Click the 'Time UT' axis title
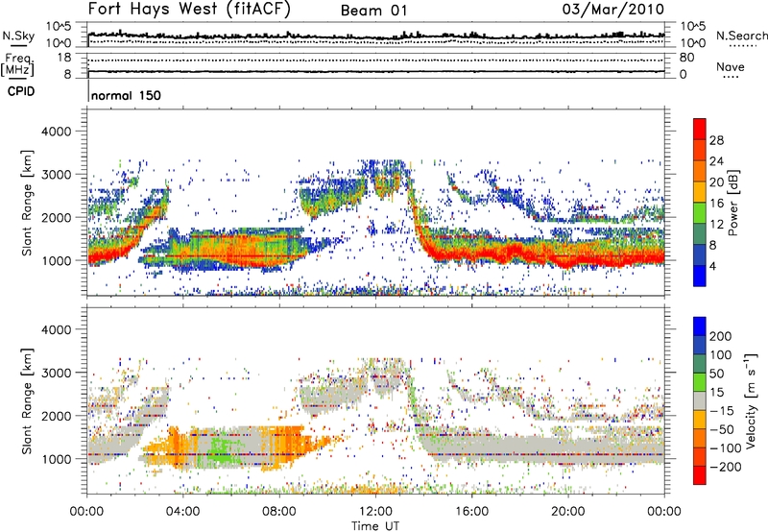 375,526
